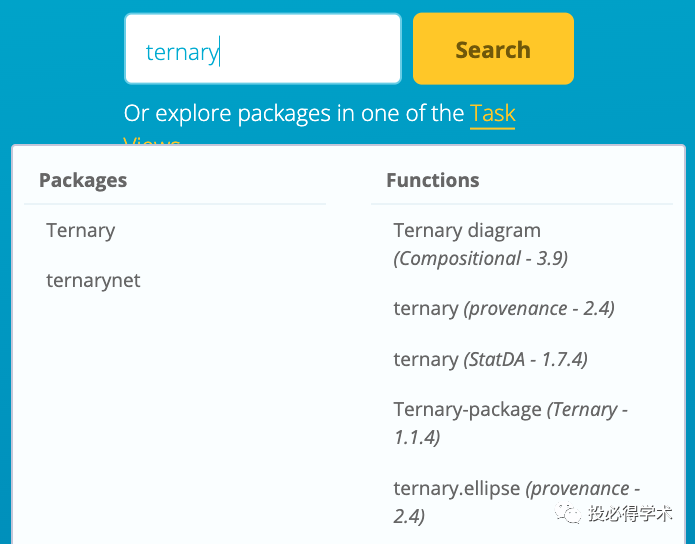Click the 'Or explore packages' helper text
695x544 pixels.
click(294, 114)
